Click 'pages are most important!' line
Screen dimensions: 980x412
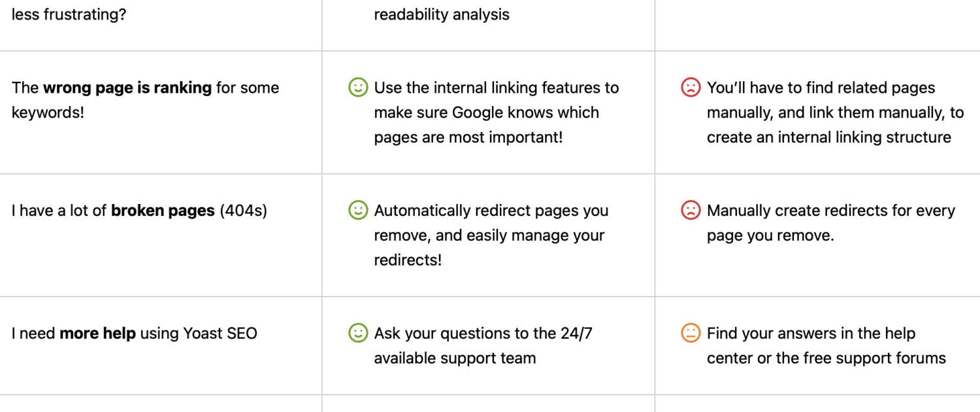click(468, 137)
